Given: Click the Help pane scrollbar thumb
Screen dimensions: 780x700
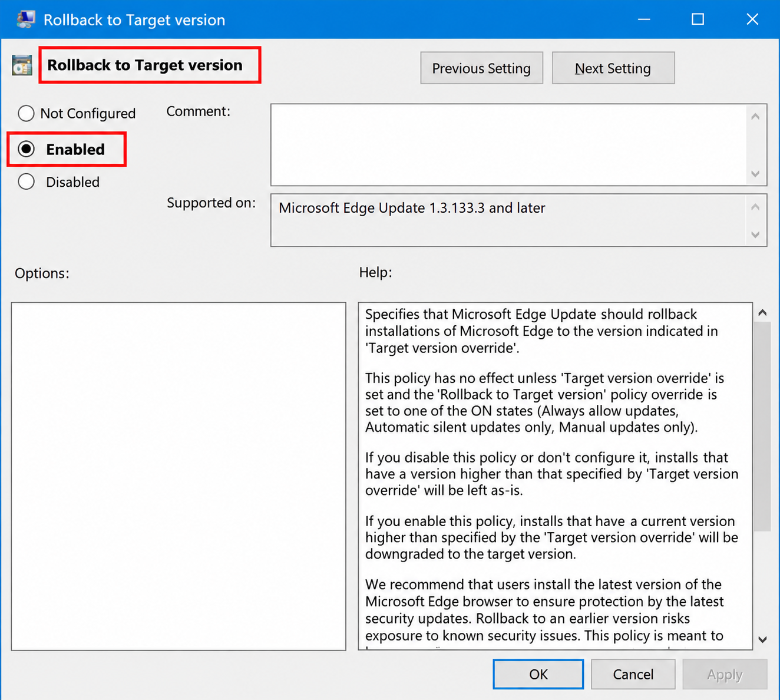Looking at the screenshot, I should pyautogui.click(x=762, y=427).
